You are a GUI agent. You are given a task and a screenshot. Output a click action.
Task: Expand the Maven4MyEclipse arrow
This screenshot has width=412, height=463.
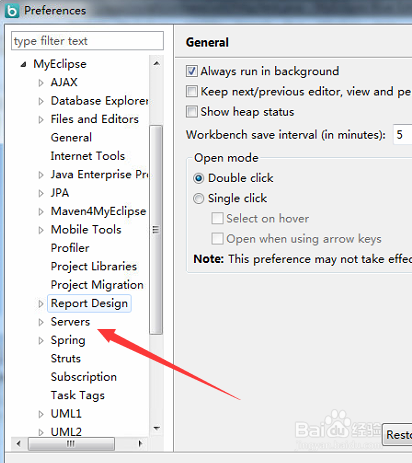(x=41, y=211)
